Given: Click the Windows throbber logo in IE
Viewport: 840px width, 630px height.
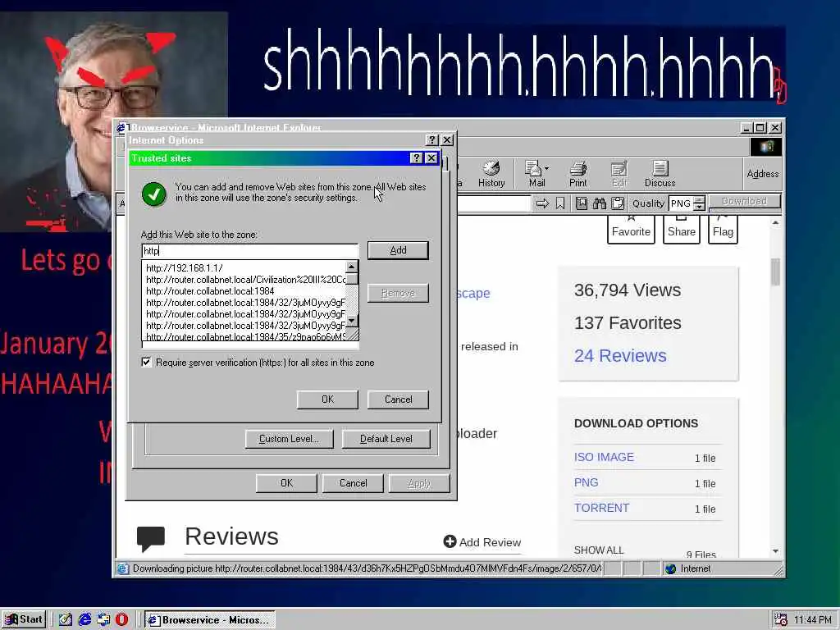Looking at the screenshot, I should pos(765,147).
